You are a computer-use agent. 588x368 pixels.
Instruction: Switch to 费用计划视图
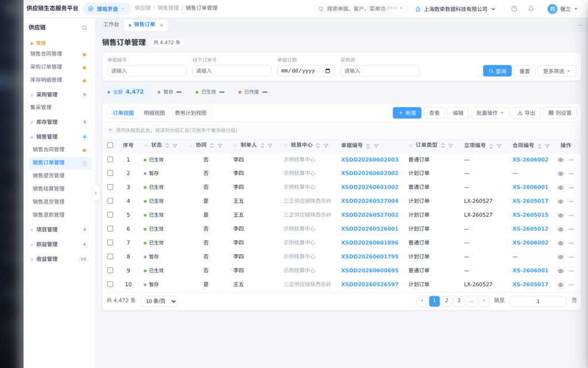coord(191,113)
